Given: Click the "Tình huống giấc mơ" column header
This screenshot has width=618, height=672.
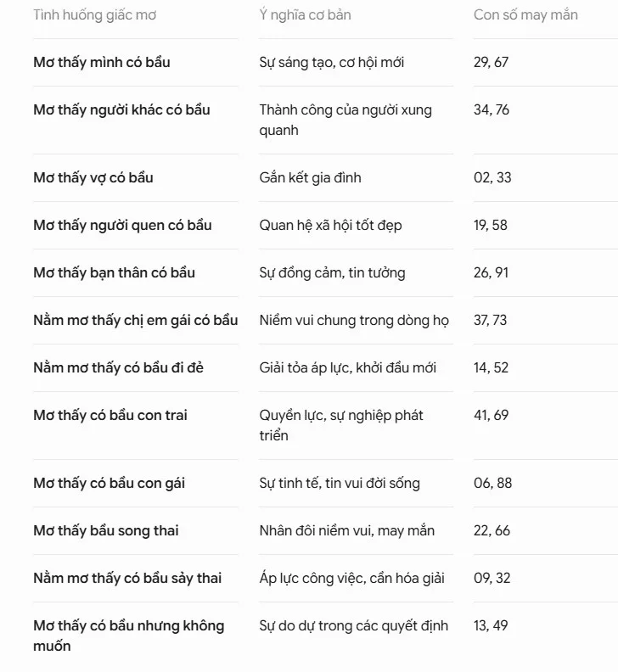Looking at the screenshot, I should coord(95,15).
